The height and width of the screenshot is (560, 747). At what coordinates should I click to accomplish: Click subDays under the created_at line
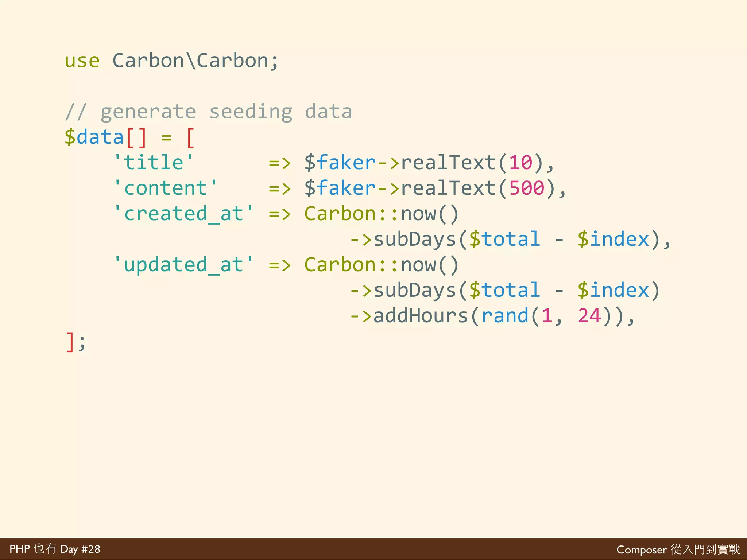click(415, 239)
